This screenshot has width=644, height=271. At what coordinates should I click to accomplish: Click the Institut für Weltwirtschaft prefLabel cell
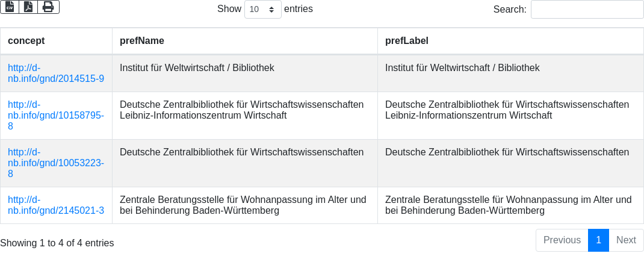(462, 68)
